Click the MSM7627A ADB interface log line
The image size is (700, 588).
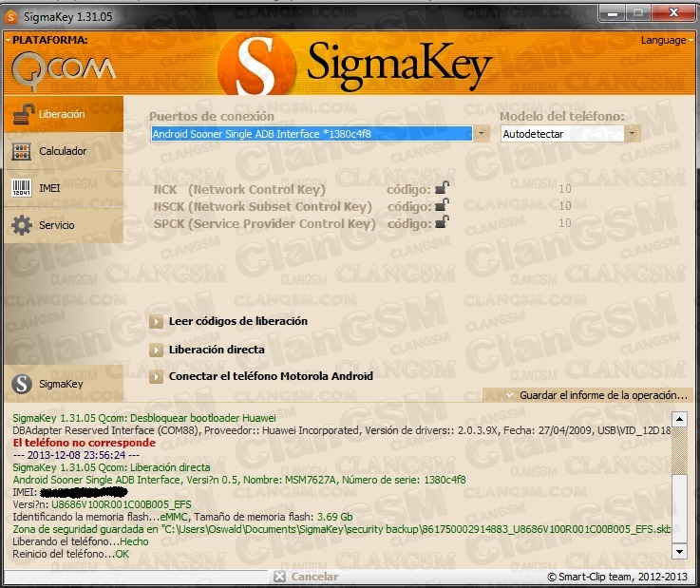[x=238, y=480]
